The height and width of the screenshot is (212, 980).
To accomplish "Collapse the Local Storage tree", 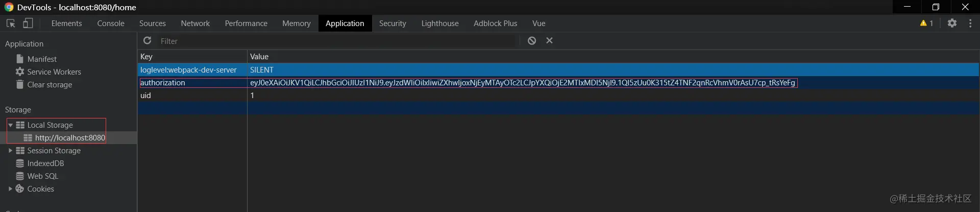I will (10, 125).
